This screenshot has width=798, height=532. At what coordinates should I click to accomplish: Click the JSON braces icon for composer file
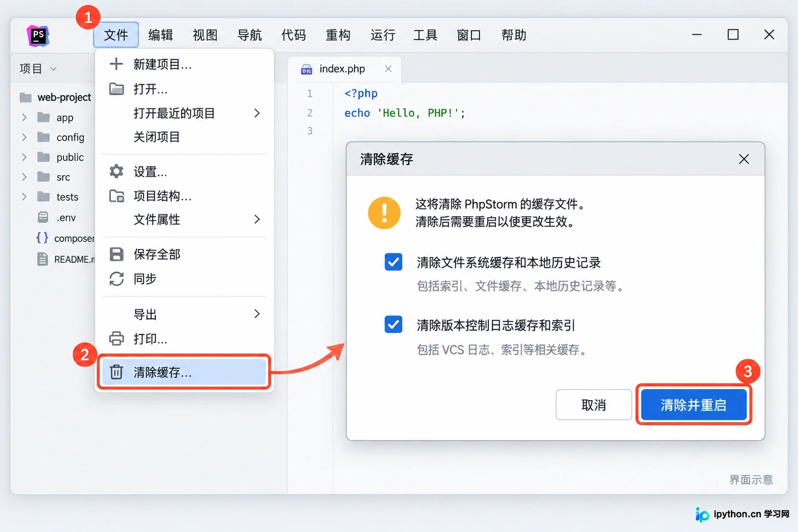tap(42, 238)
